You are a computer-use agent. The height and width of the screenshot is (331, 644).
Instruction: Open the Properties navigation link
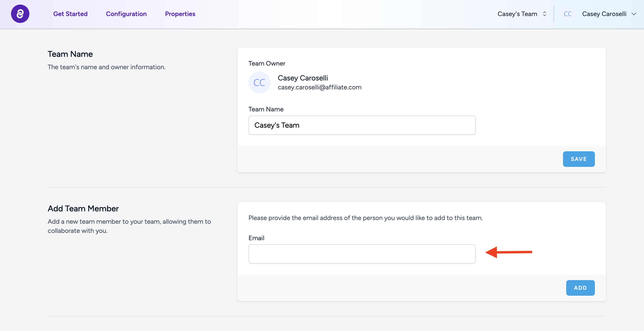pyautogui.click(x=180, y=14)
